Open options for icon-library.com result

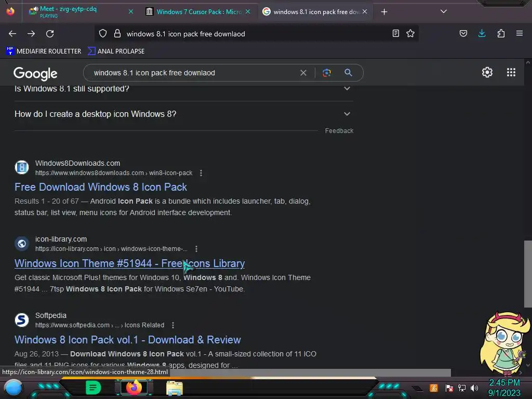[196, 249]
